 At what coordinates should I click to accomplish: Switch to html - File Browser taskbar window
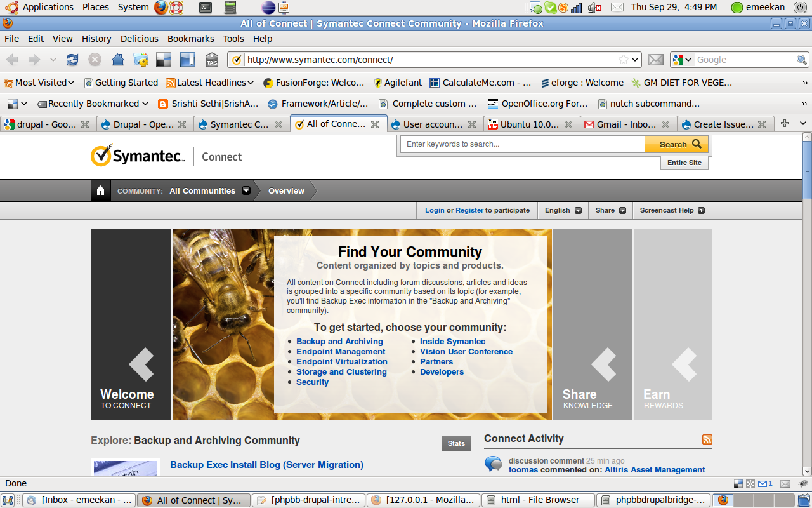[539, 500]
